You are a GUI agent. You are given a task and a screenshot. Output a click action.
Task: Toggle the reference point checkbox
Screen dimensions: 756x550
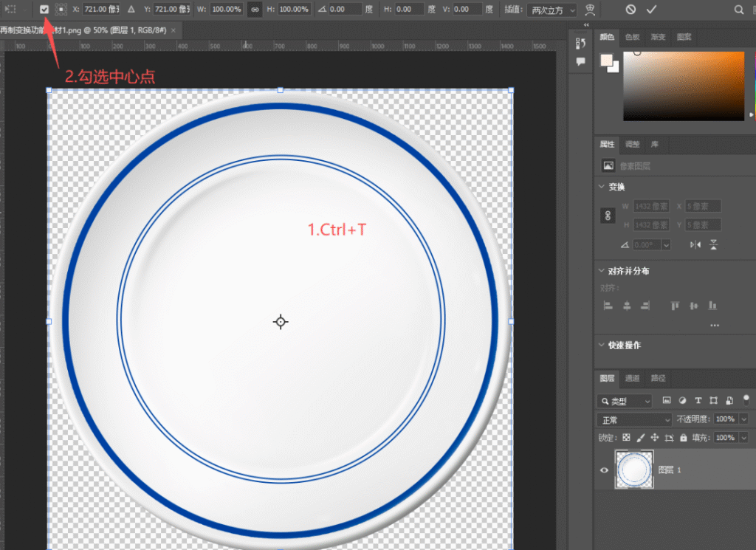coord(44,9)
